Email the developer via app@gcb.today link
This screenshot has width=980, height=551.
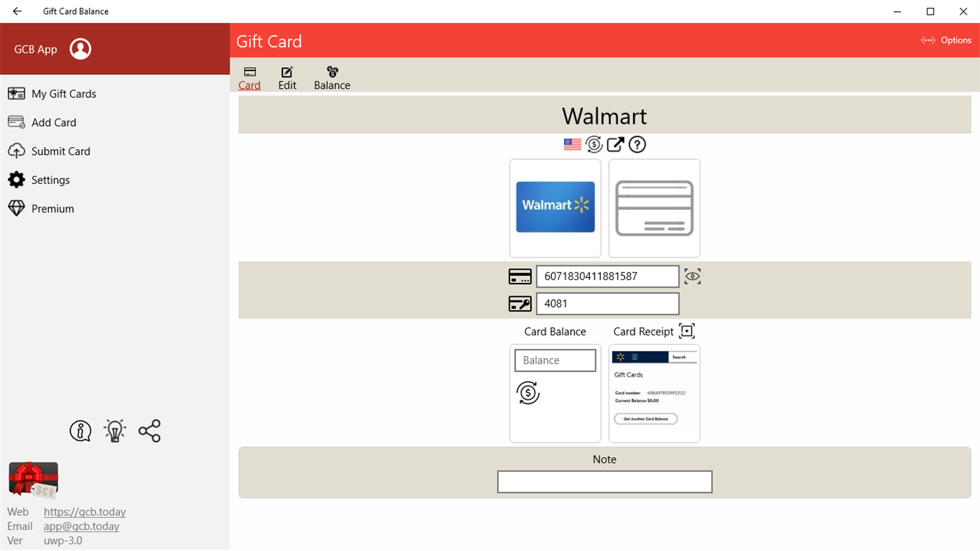[81, 526]
